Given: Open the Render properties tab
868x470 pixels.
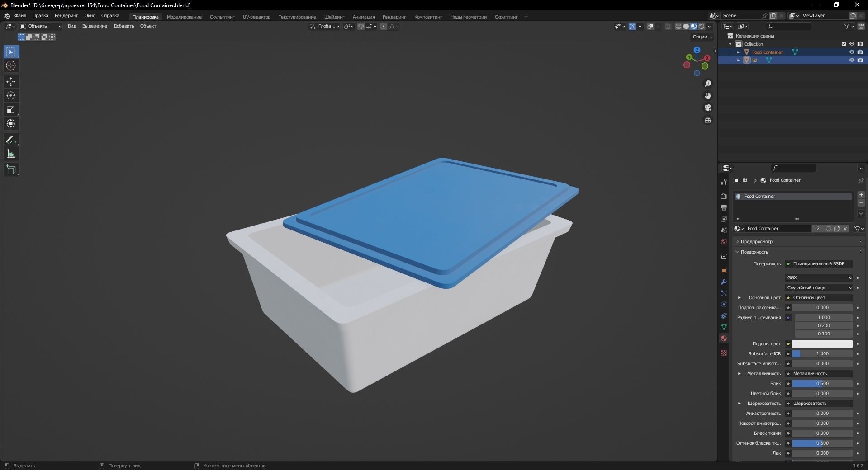Looking at the screenshot, I should pyautogui.click(x=724, y=196).
